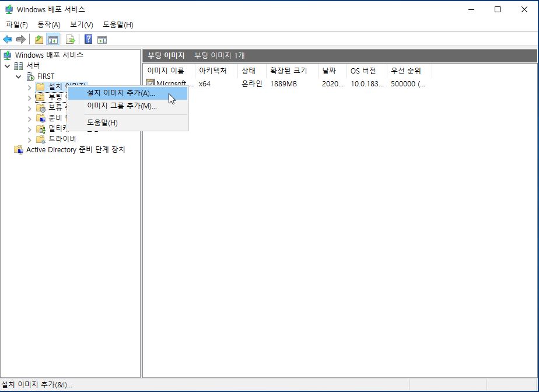
Task: Open Help via the question mark icon
Action: click(88, 39)
